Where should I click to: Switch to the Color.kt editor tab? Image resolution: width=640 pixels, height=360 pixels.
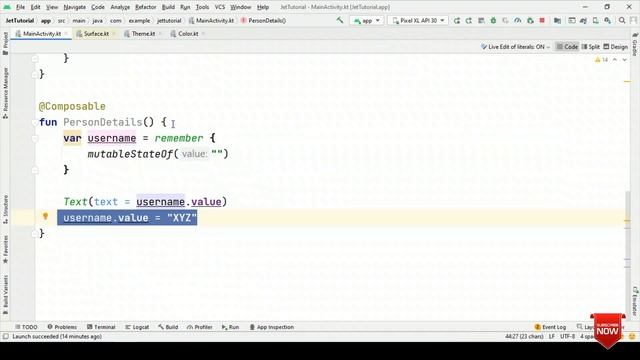point(184,34)
